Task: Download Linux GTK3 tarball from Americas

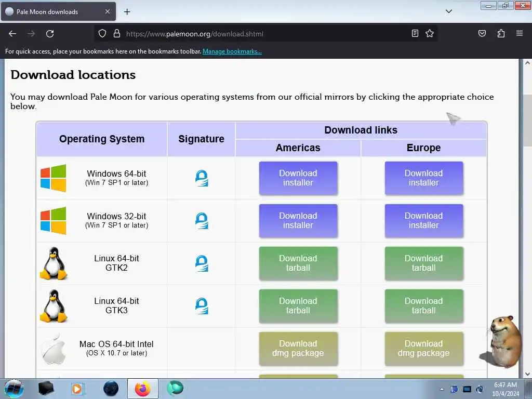Action: click(298, 305)
